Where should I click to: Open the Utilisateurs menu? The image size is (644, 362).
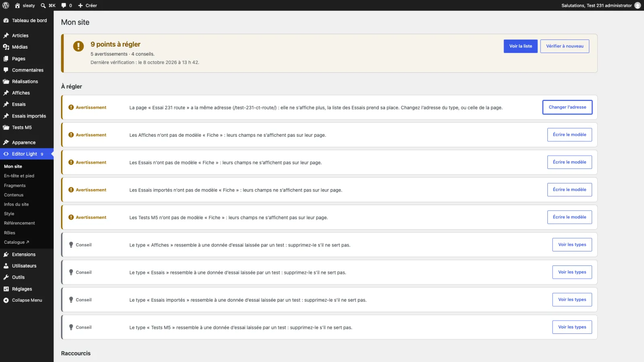click(27, 266)
